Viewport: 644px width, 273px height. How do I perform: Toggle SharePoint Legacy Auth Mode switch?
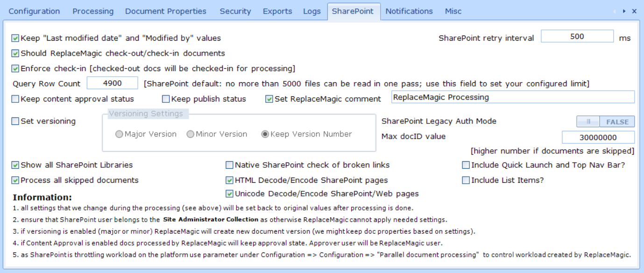[606, 122]
